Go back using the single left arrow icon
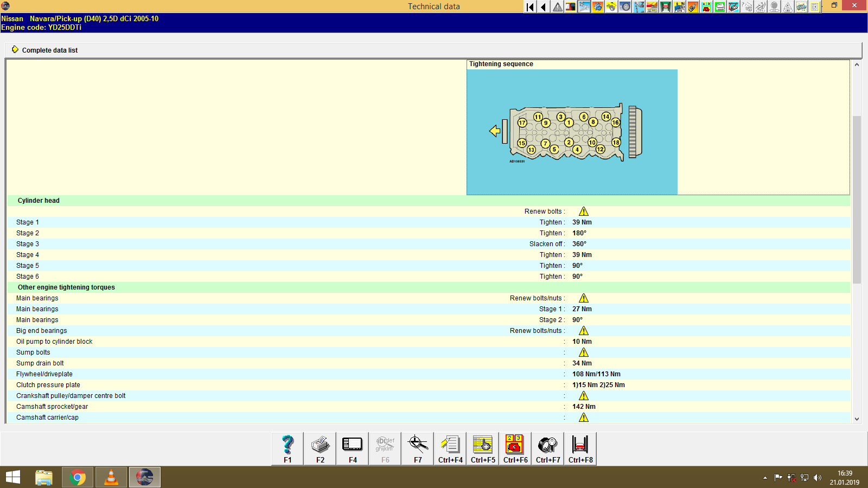This screenshot has width=868, height=488. coord(543,7)
